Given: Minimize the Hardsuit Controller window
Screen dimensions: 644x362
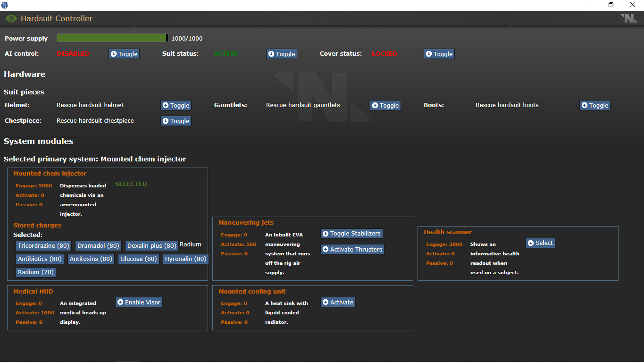Looking at the screenshot, I should click(x=590, y=5).
